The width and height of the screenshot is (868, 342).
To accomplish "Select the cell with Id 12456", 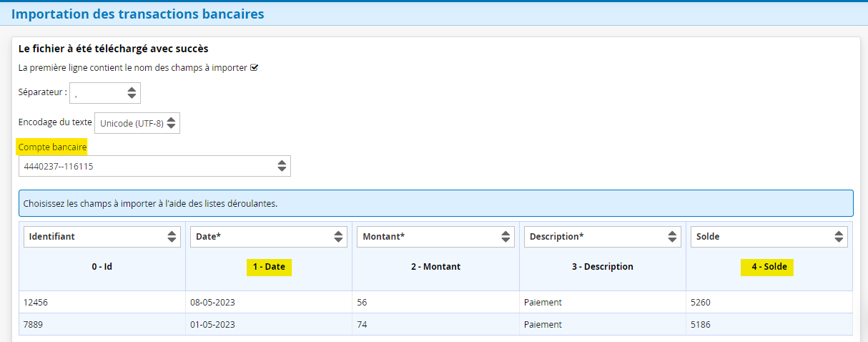I will point(36,303).
